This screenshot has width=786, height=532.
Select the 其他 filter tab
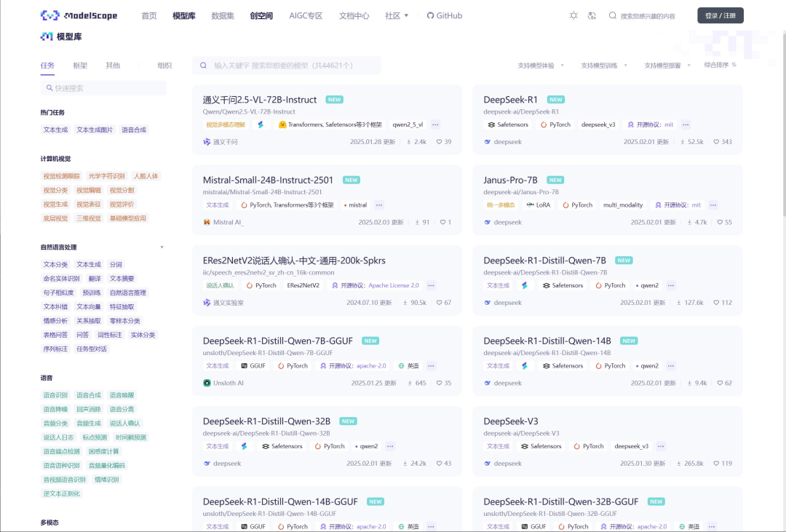coord(113,65)
